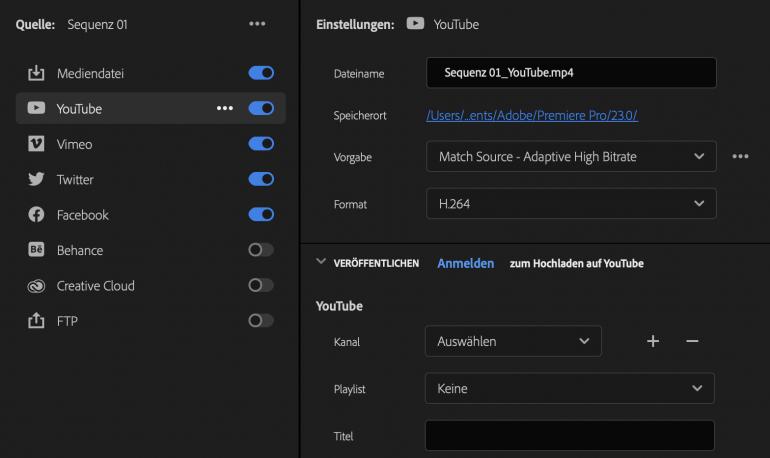This screenshot has height=458, width=770.
Task: Click the Behance logo icon
Action: (x=36, y=250)
